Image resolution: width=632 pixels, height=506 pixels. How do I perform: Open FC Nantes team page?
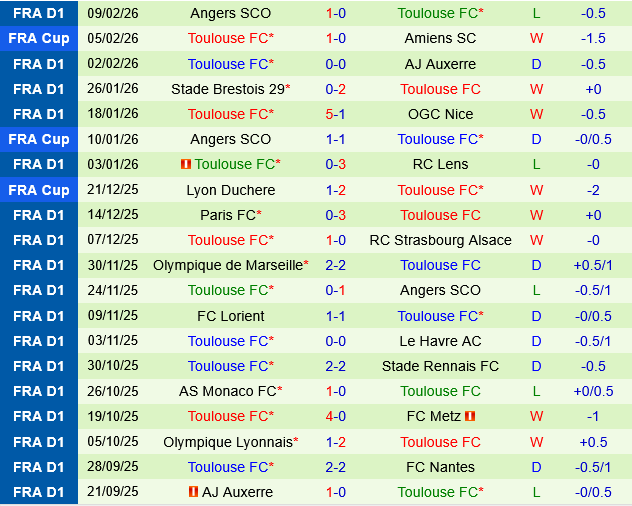pos(440,467)
